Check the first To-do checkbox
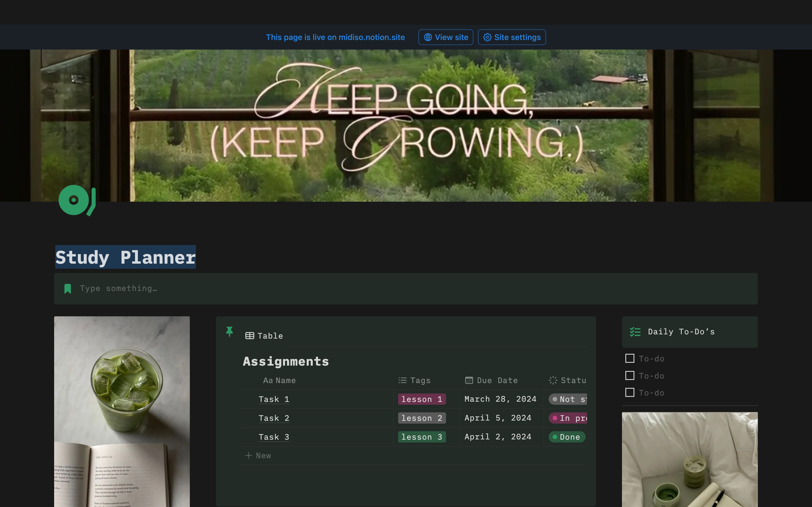The image size is (812, 507). pyautogui.click(x=630, y=359)
